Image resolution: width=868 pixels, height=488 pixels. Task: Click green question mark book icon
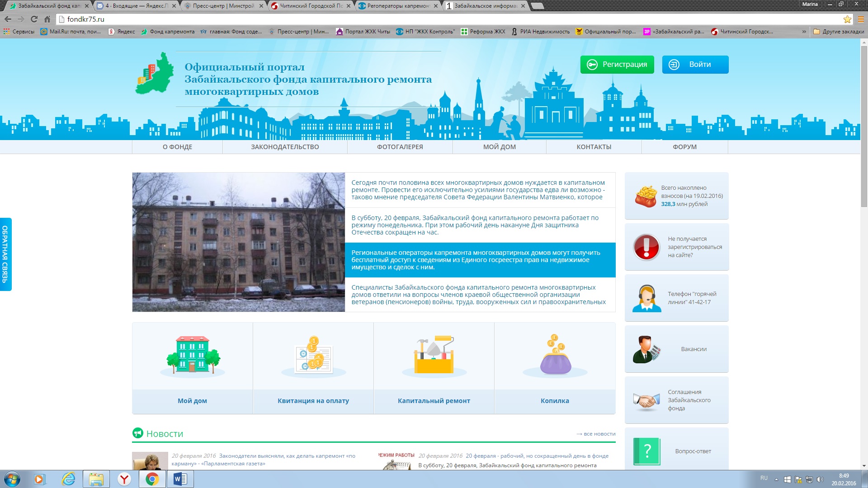pos(647,451)
